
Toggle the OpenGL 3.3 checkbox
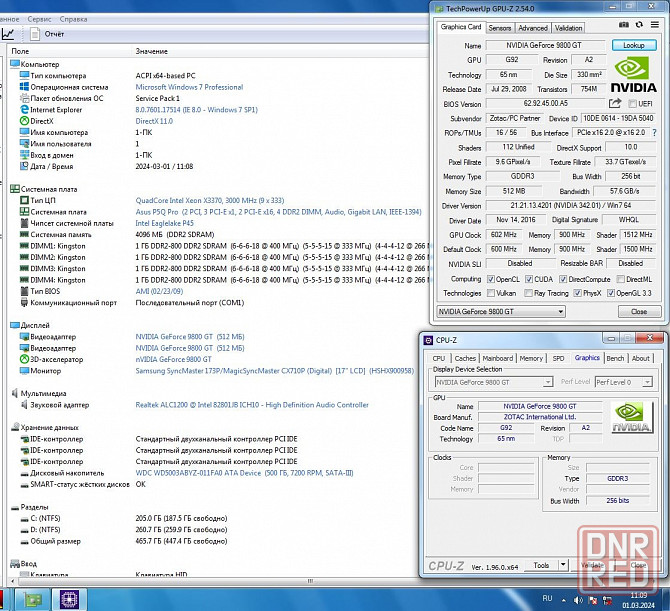[x=611, y=293]
